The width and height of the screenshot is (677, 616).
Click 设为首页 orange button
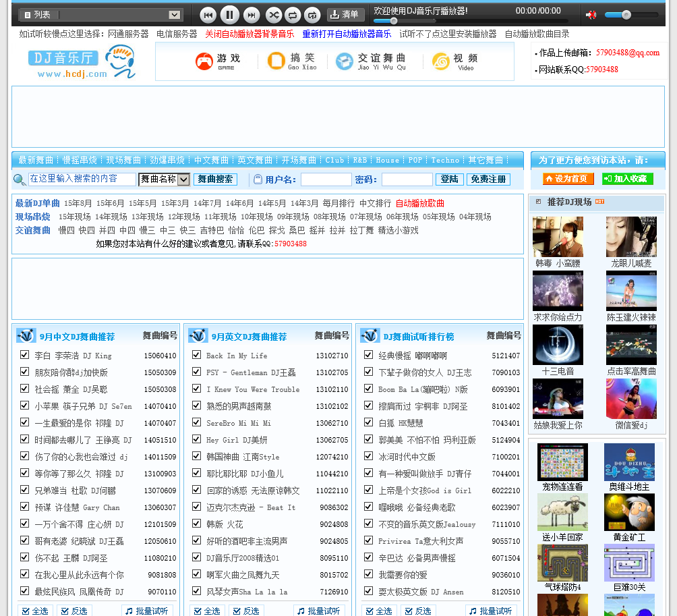pos(568,179)
